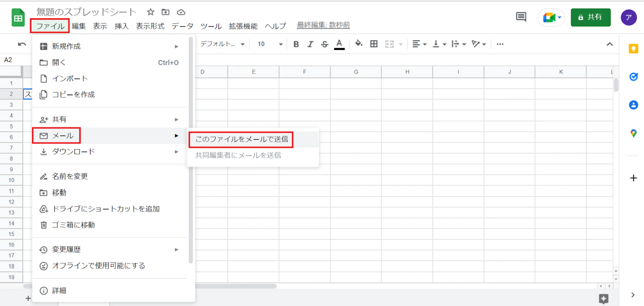This screenshot has width=644, height=306.
Task: Open Google Maps side panel icon
Action: pos(633,134)
